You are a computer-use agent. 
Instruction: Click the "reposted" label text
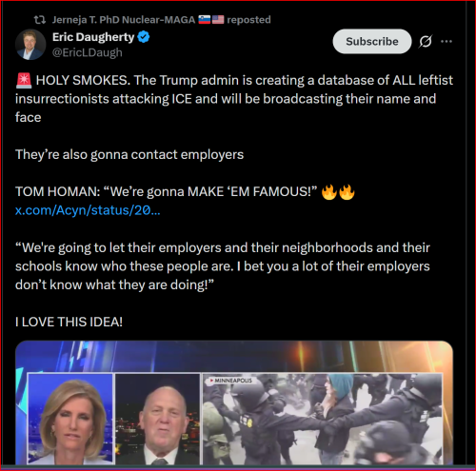point(248,20)
